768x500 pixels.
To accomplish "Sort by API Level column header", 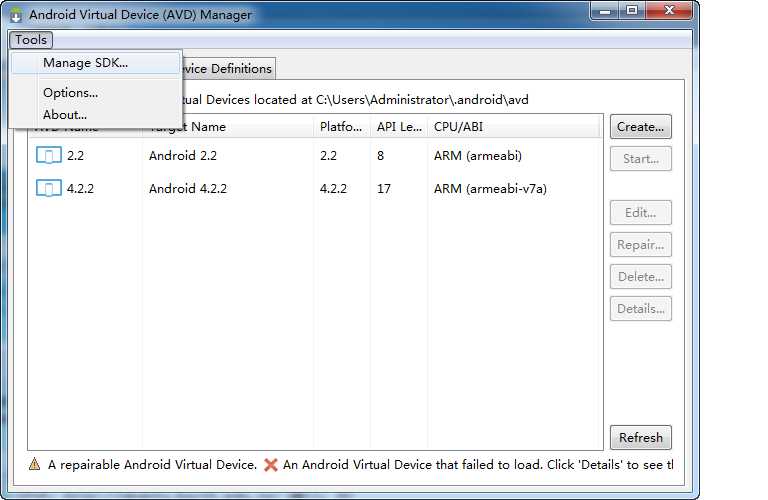I will [399, 127].
